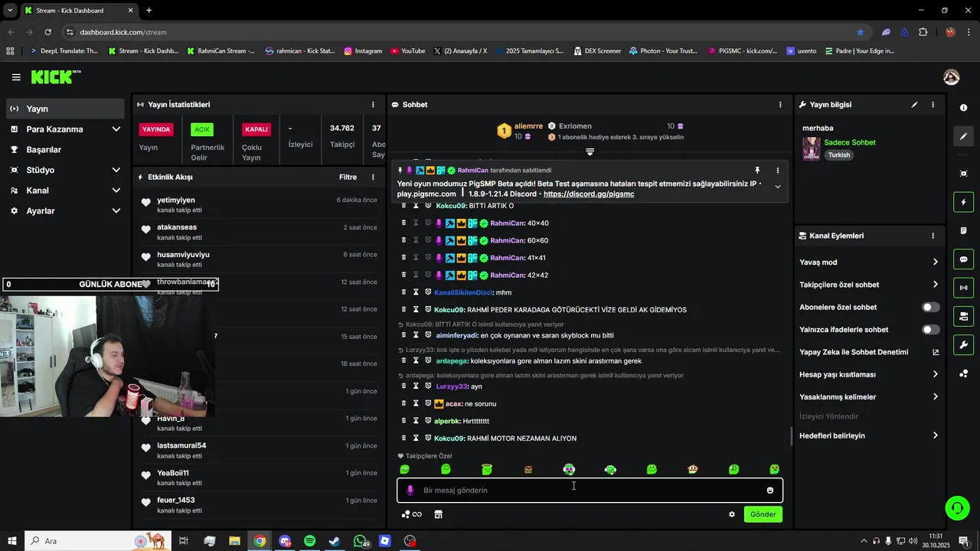
Task: Open the channel points infinity icon
Action: click(412, 514)
